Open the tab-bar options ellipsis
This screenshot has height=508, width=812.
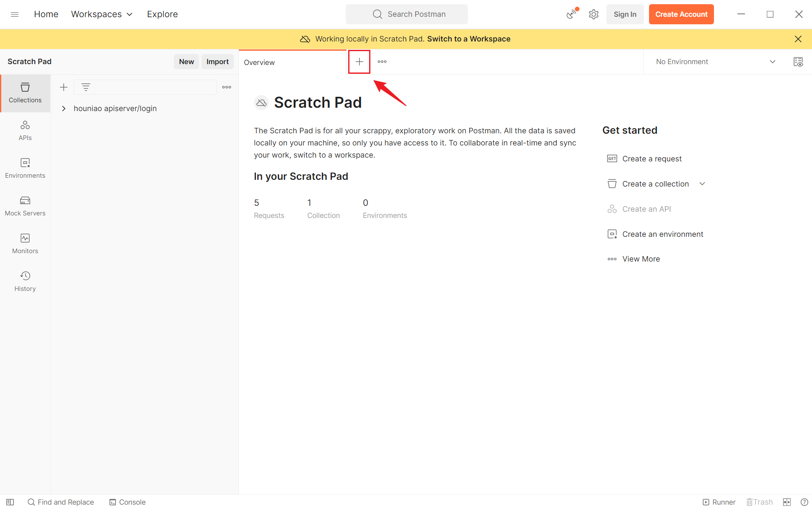point(382,62)
